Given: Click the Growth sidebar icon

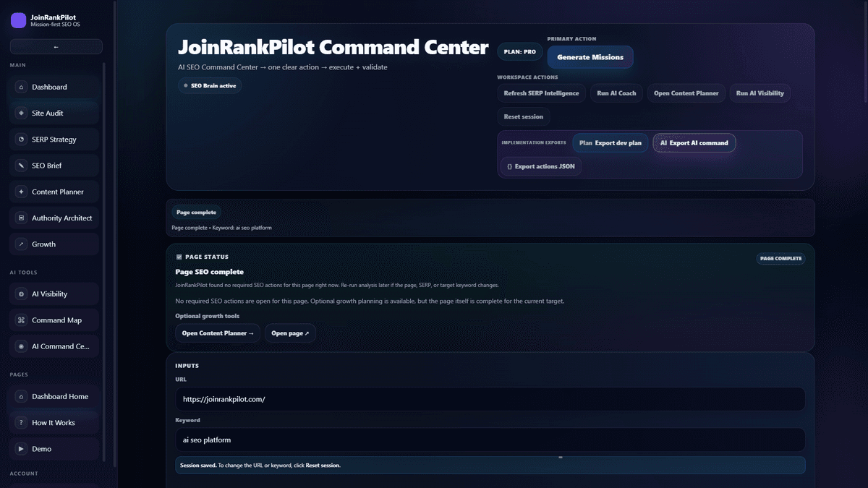Looking at the screenshot, I should 21,244.
